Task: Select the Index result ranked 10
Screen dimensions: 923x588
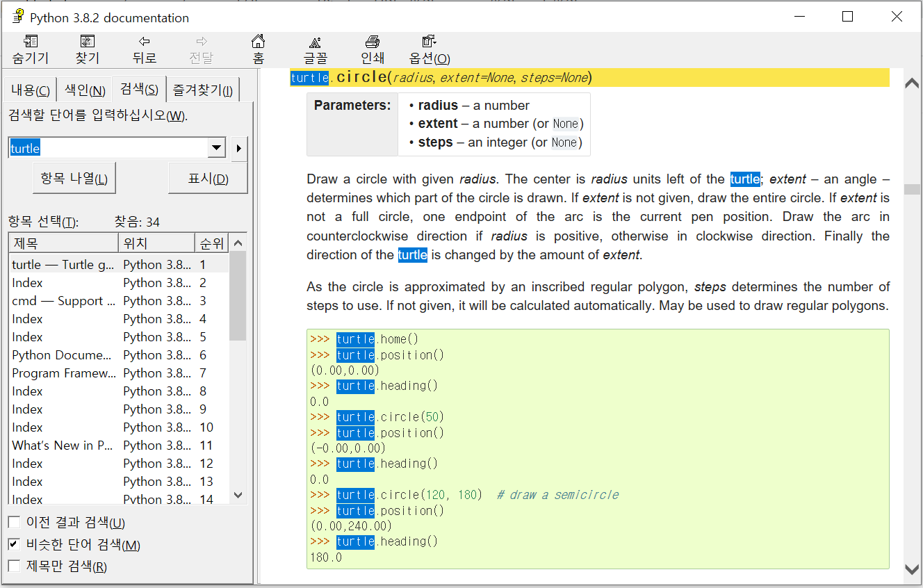Action: coord(119,427)
